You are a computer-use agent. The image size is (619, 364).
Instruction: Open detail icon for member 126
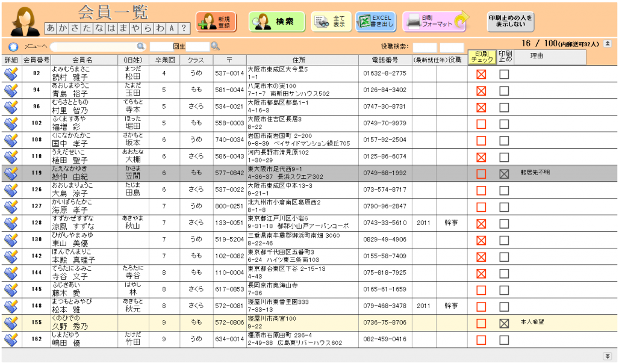pyautogui.click(x=11, y=190)
